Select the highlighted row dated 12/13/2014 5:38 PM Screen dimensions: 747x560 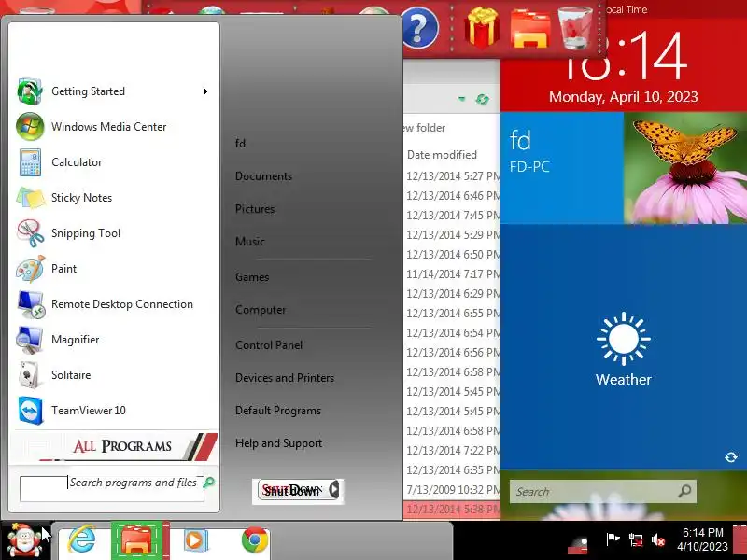452,509
